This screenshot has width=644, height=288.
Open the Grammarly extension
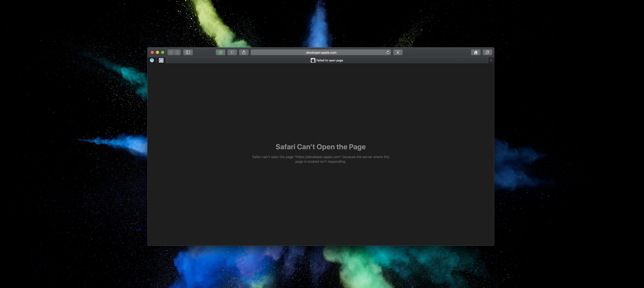point(221,52)
